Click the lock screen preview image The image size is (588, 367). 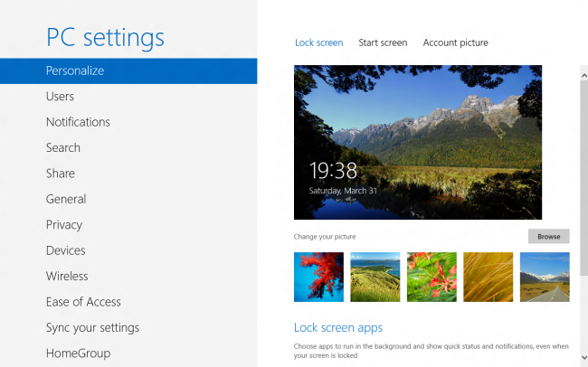[418, 143]
